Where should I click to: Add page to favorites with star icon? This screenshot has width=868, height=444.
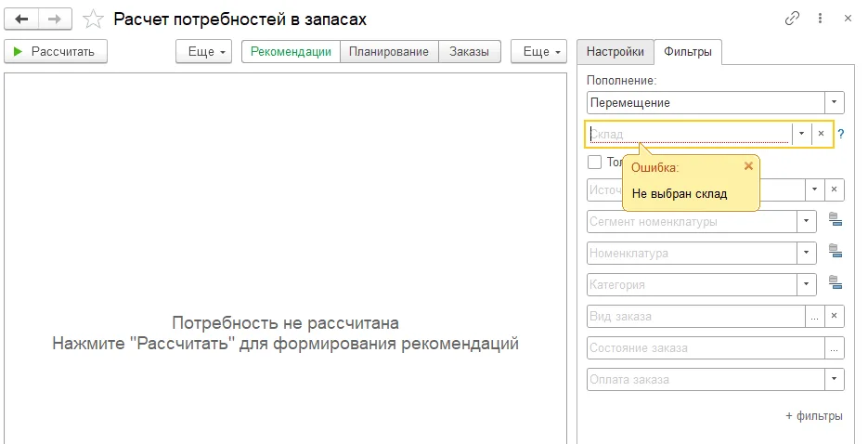point(93,20)
